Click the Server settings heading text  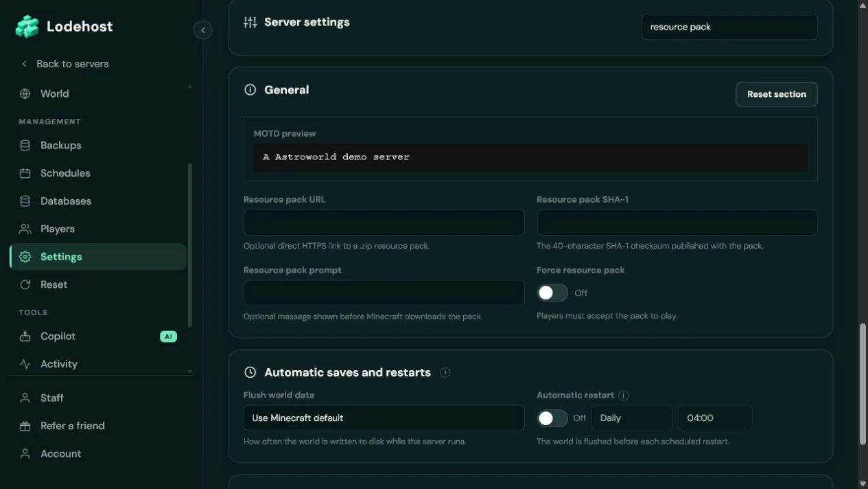[307, 22]
